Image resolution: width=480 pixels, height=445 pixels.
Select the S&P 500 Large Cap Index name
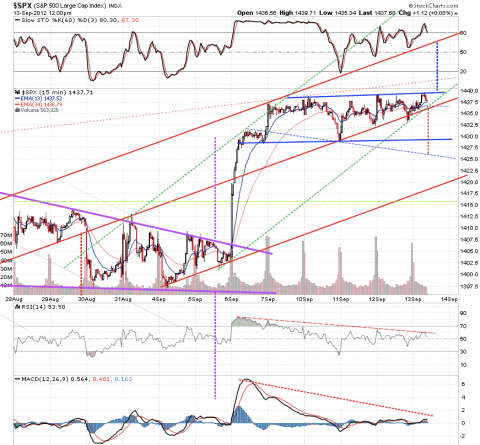coord(70,6)
